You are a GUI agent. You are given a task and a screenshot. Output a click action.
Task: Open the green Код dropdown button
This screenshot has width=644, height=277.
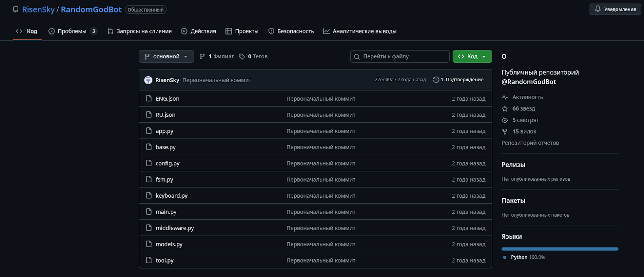pyautogui.click(x=472, y=56)
